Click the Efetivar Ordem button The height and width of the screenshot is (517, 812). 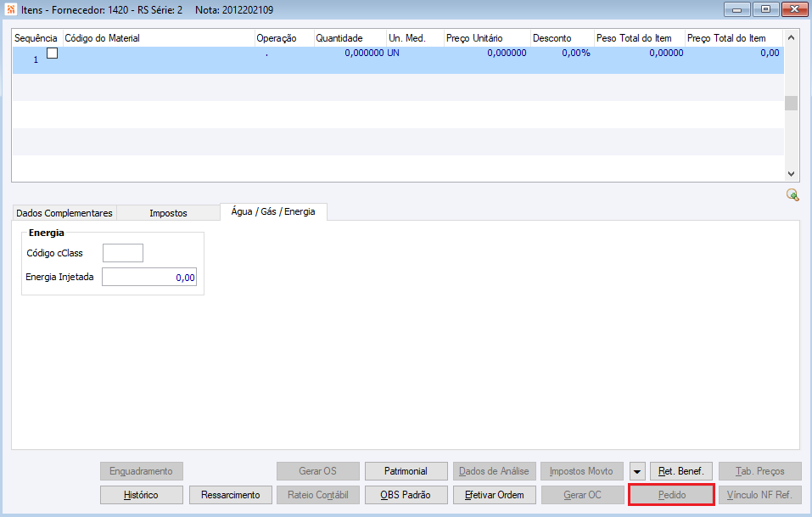[494, 495]
